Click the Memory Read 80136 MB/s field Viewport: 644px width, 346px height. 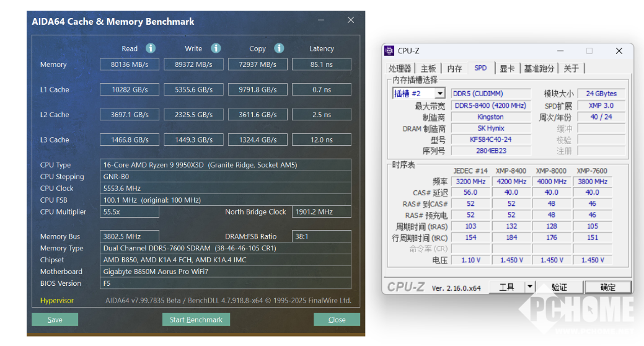[130, 64]
